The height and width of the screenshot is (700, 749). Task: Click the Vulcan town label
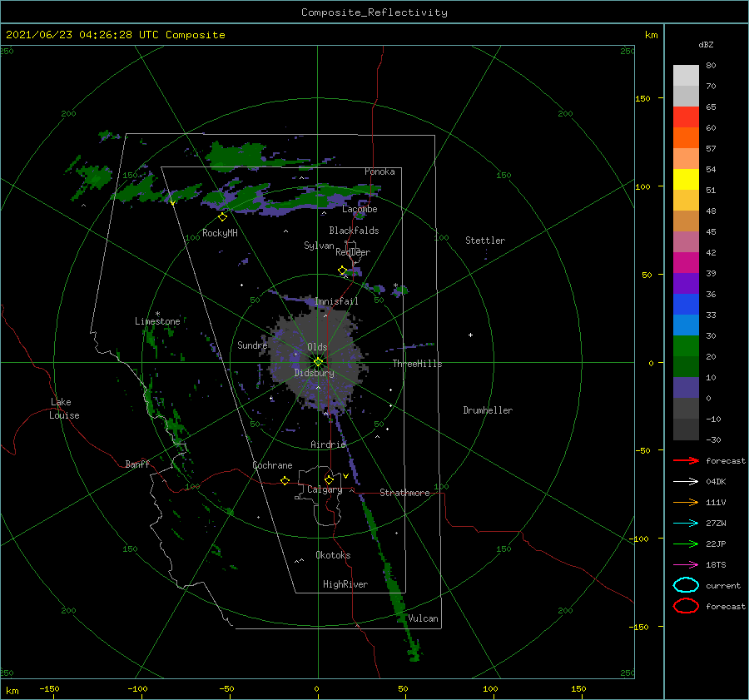coord(424,618)
